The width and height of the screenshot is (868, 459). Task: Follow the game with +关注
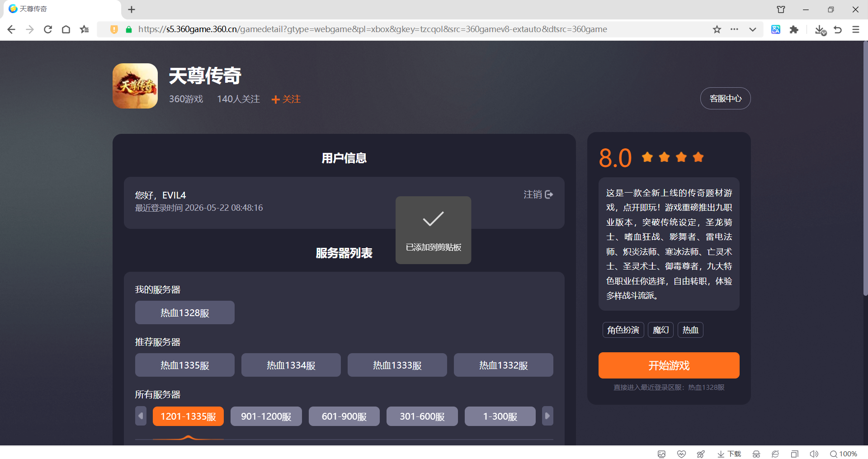pos(286,99)
